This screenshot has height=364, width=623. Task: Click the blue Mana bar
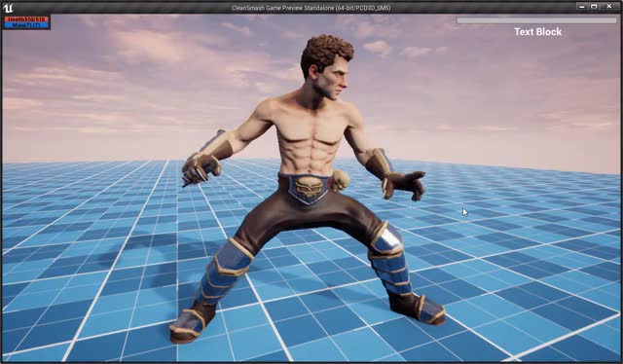pyautogui.click(x=27, y=25)
